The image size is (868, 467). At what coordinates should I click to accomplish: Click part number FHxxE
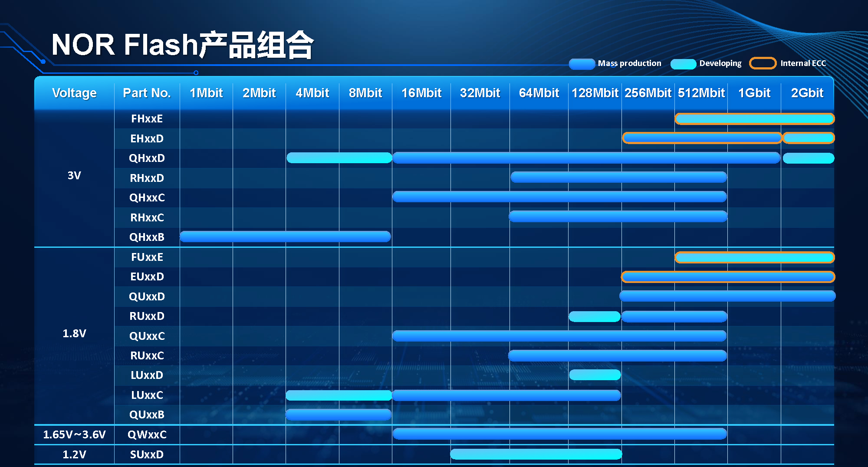(147, 118)
